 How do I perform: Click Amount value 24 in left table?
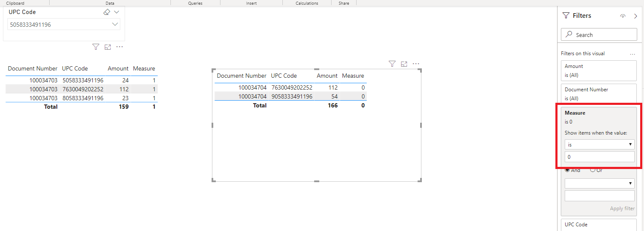(x=125, y=80)
